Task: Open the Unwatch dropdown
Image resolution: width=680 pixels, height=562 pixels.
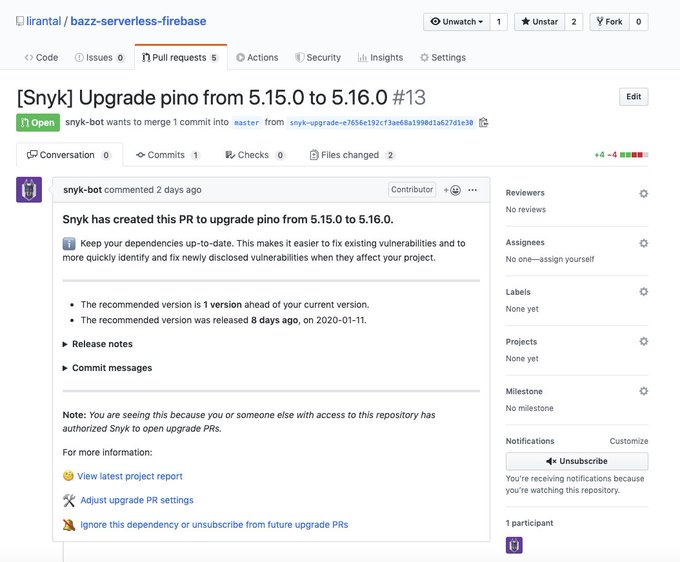Action: tap(457, 22)
